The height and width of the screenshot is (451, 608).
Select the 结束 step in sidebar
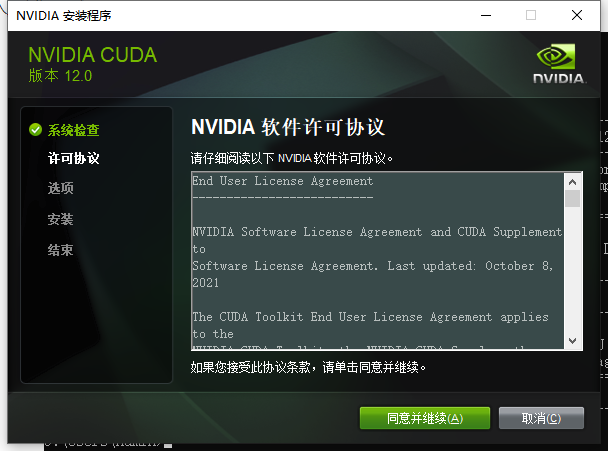tap(60, 250)
